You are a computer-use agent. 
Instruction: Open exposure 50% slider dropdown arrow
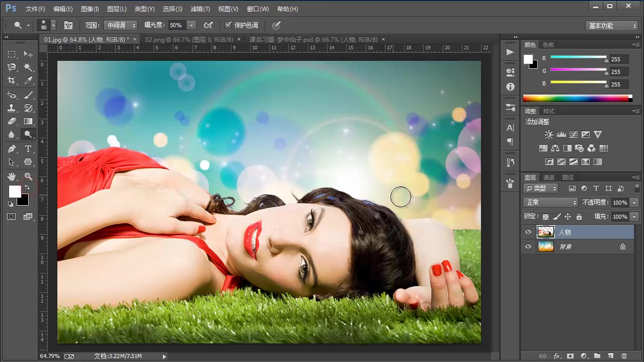click(191, 25)
